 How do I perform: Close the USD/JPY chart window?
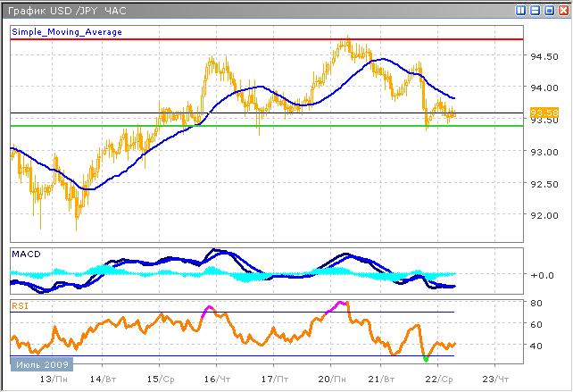[561, 11]
